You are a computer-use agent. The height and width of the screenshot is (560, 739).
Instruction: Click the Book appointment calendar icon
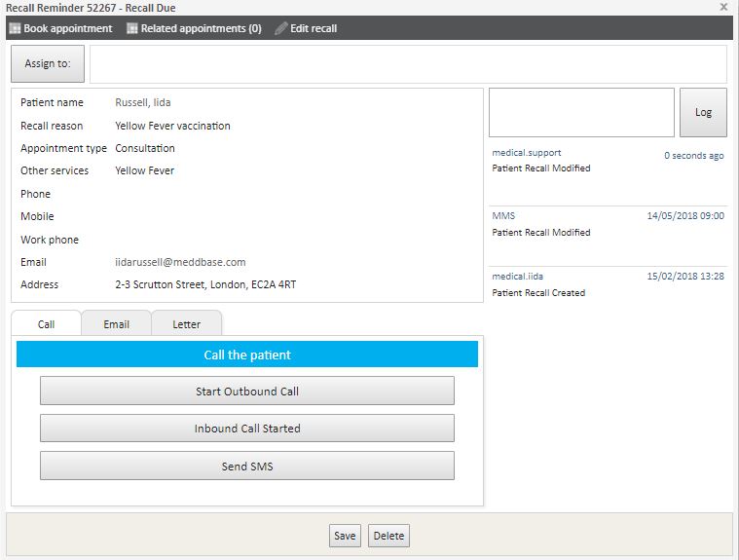pyautogui.click(x=15, y=28)
